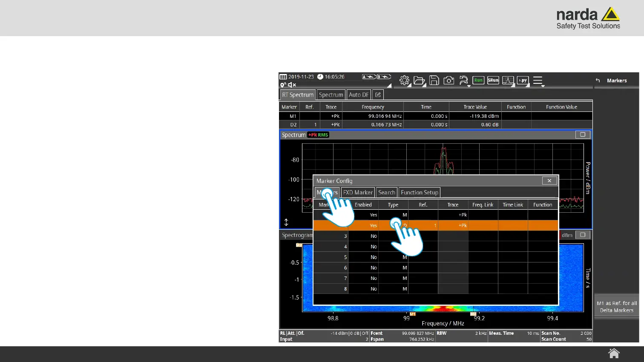Click battery A status icon

click(369, 77)
